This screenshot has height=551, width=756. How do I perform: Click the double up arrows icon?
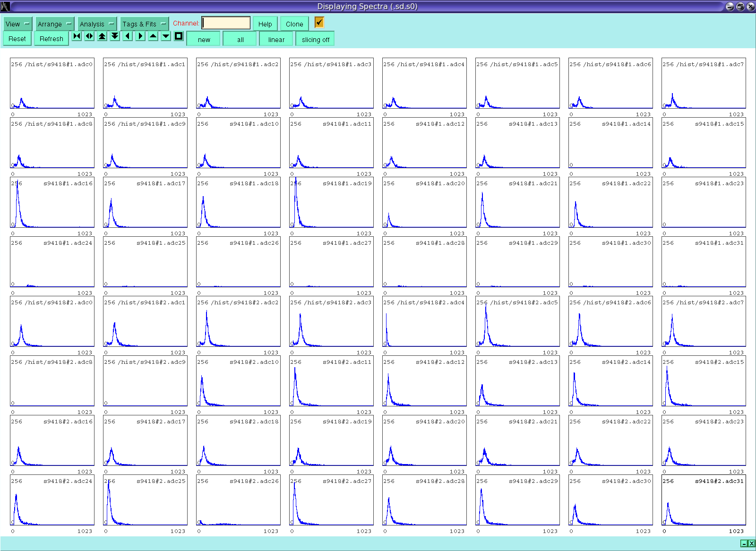click(x=102, y=36)
